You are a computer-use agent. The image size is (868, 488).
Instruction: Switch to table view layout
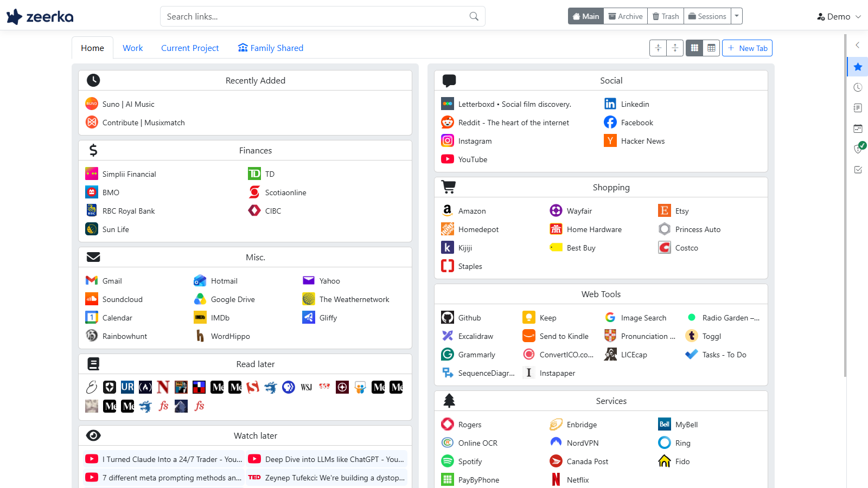point(711,48)
